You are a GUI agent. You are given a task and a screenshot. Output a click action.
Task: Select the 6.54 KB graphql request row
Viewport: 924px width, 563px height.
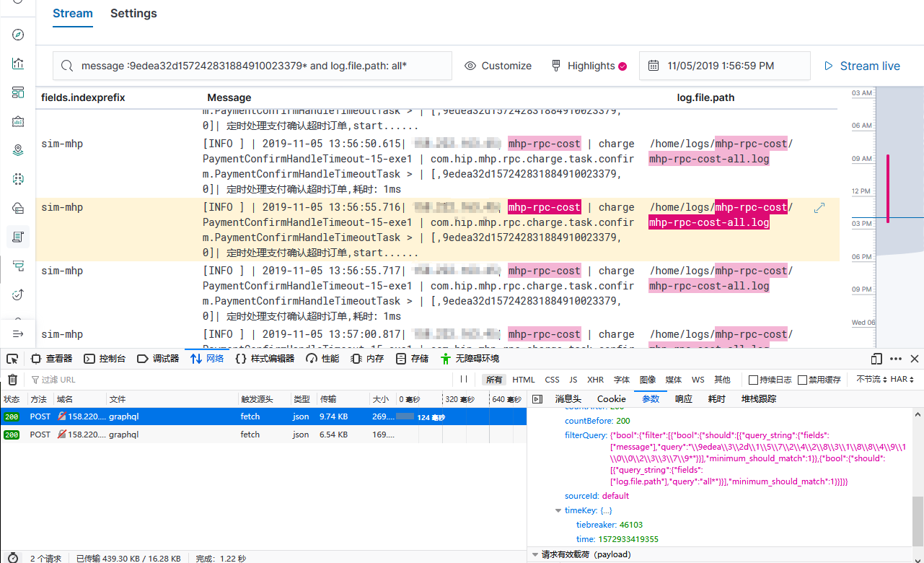263,435
